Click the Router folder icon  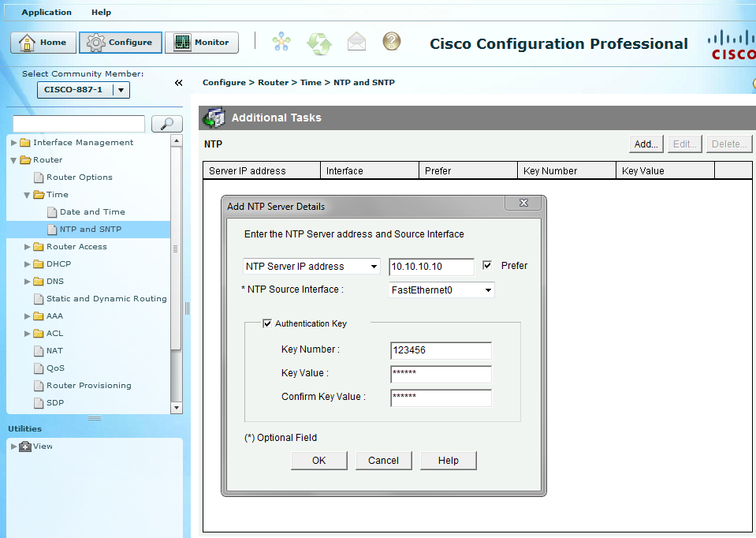click(x=25, y=159)
